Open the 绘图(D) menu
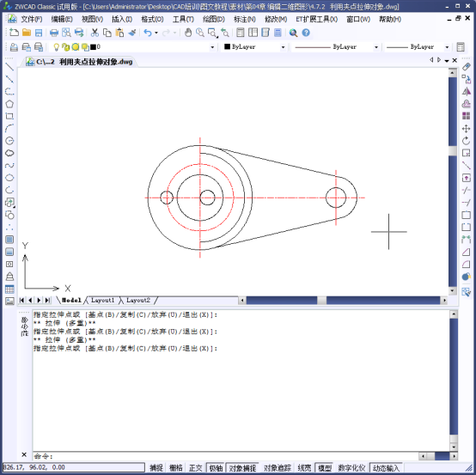Image resolution: width=476 pixels, height=475 pixels. point(214,20)
